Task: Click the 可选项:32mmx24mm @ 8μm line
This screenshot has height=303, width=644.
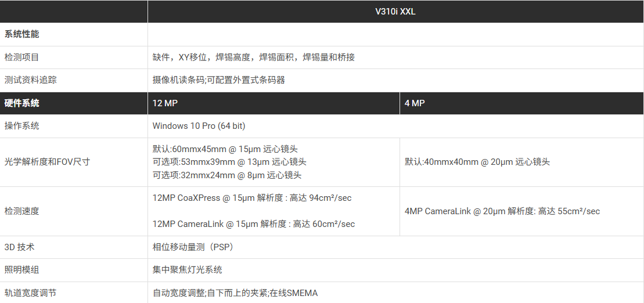Action: point(227,175)
